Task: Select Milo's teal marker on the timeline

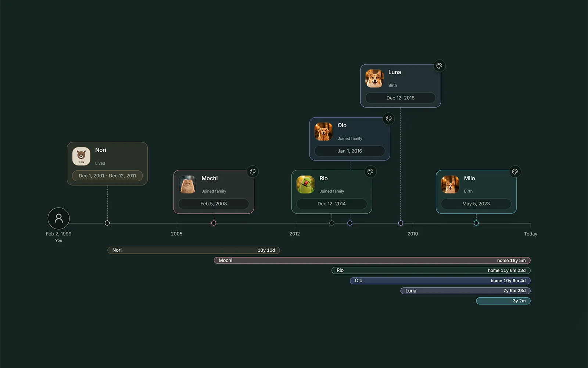Action: pyautogui.click(x=476, y=223)
